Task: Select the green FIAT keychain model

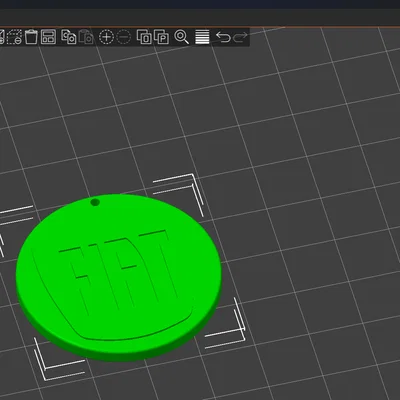Action: pos(118,277)
